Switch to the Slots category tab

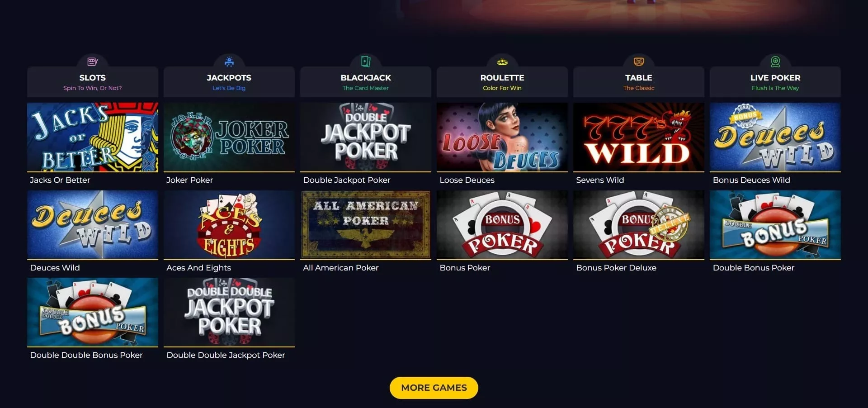tap(93, 82)
